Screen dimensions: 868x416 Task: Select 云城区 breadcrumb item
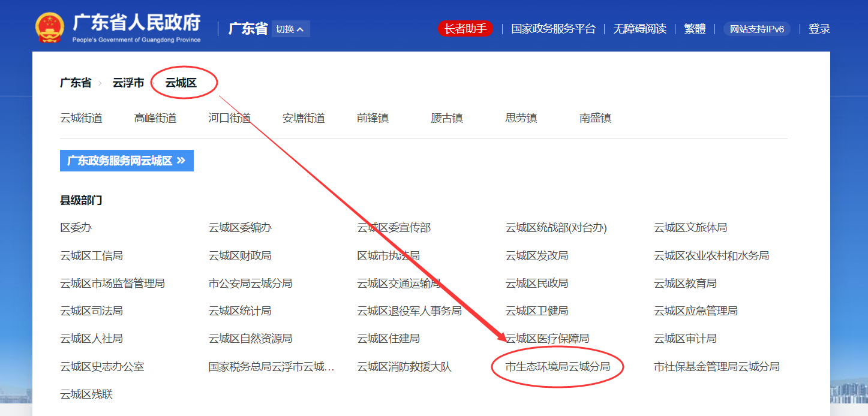[181, 83]
